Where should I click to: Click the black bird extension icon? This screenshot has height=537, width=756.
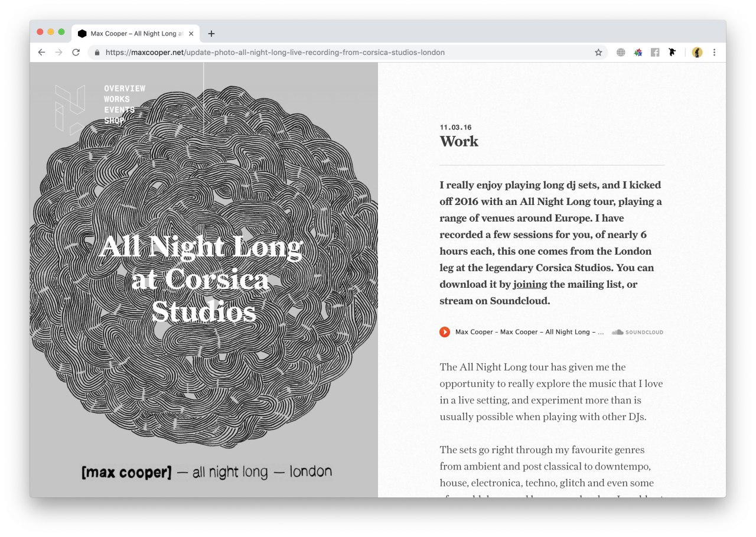(672, 53)
